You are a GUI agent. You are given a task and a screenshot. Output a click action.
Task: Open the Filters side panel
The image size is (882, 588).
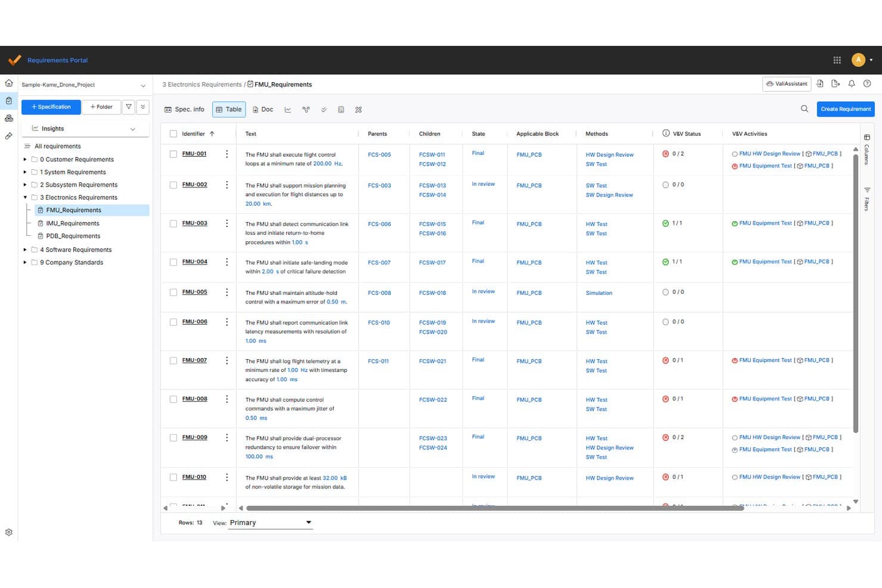point(867,199)
